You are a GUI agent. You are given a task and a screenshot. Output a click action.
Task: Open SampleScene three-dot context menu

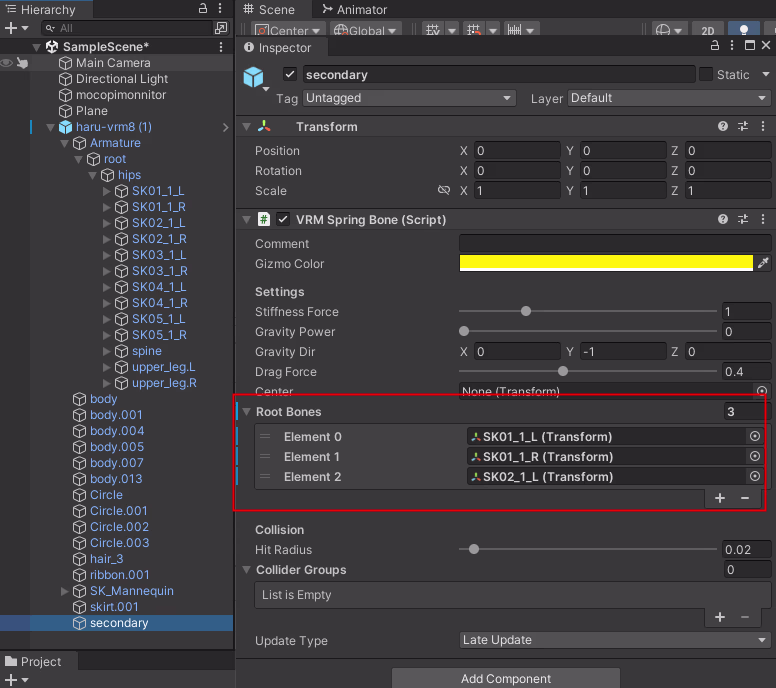[x=221, y=47]
